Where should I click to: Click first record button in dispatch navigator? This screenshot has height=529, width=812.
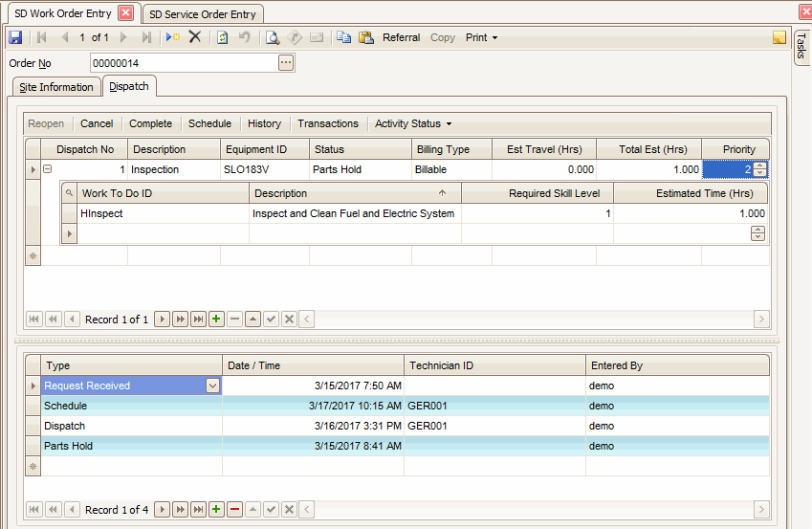click(33, 320)
